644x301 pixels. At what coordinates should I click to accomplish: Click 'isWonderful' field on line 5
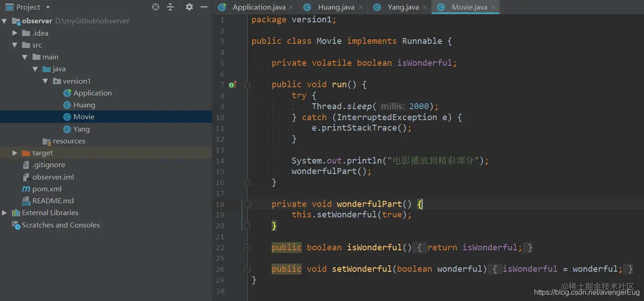(425, 63)
